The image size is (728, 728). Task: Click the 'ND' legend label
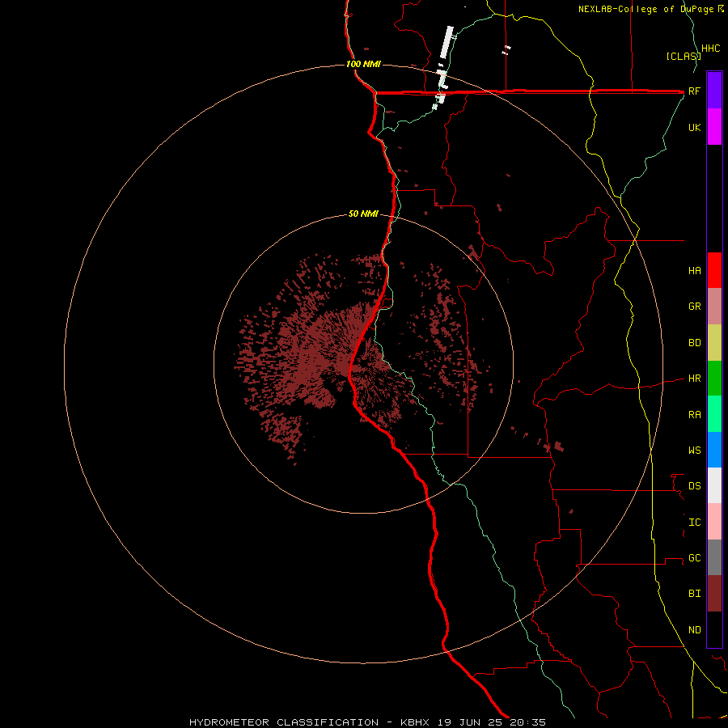(694, 630)
